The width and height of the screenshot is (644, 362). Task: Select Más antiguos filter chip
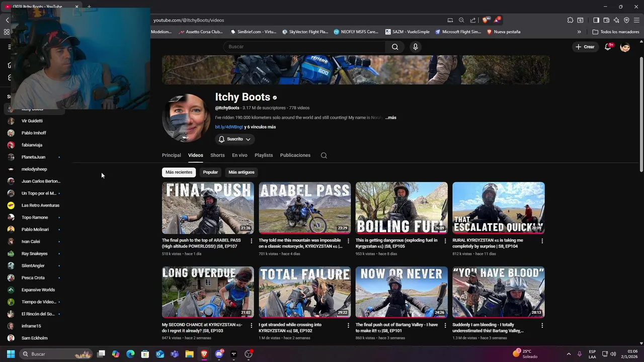coord(242,172)
